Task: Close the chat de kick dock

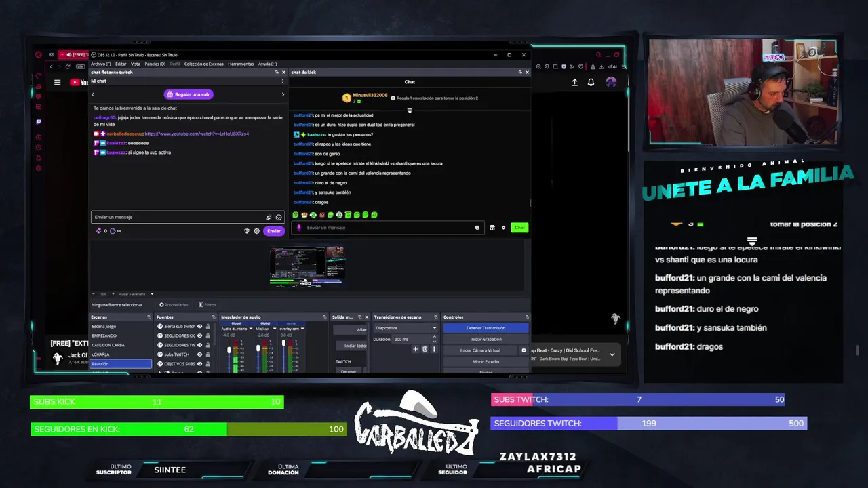Action: [x=527, y=72]
